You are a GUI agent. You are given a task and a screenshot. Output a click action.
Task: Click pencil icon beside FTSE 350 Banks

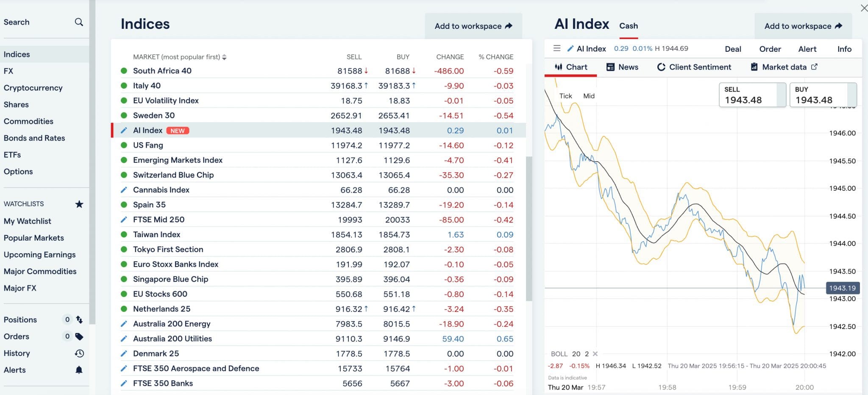[x=124, y=383]
